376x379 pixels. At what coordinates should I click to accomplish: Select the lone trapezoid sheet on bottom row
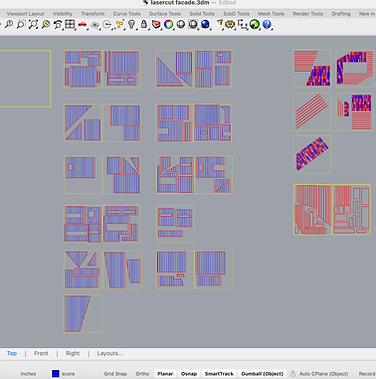83,314
